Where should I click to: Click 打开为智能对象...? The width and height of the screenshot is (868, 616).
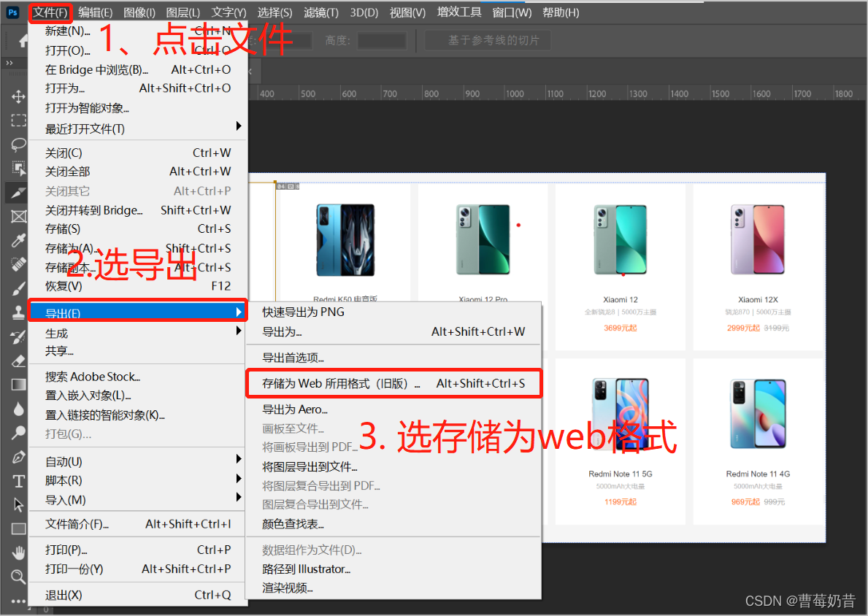[x=137, y=107]
